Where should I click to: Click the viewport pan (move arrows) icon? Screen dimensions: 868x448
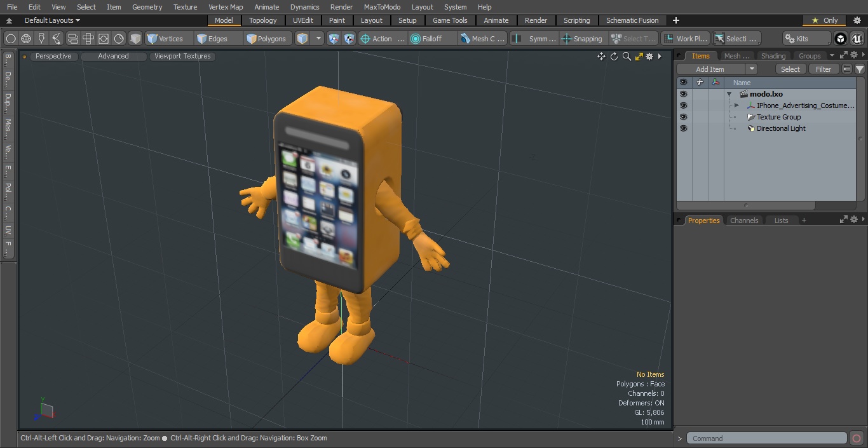click(x=601, y=57)
